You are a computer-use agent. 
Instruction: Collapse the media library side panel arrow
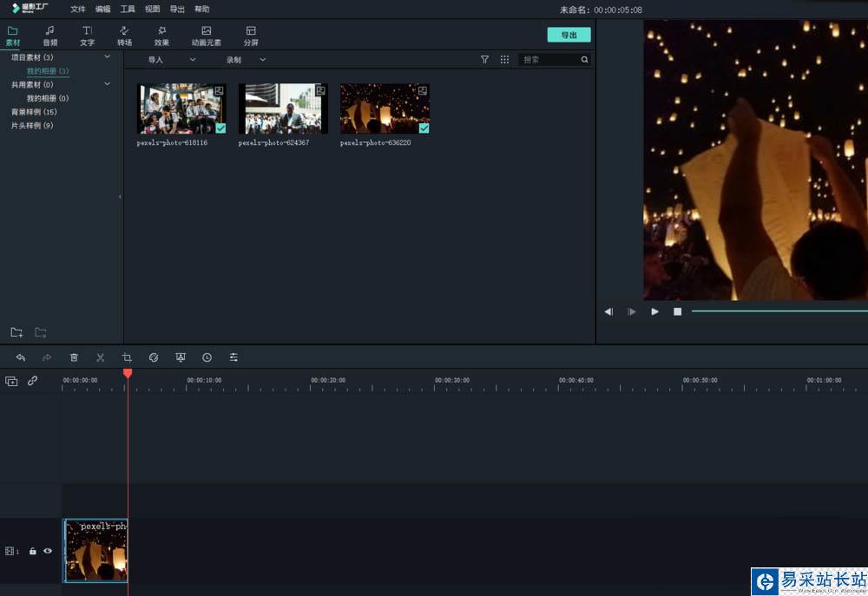120,197
